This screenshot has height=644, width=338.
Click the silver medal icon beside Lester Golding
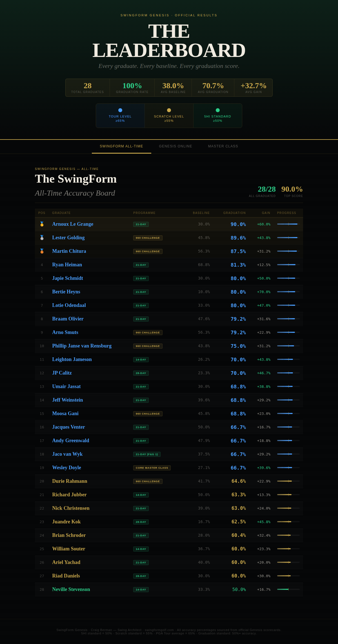point(42,238)
